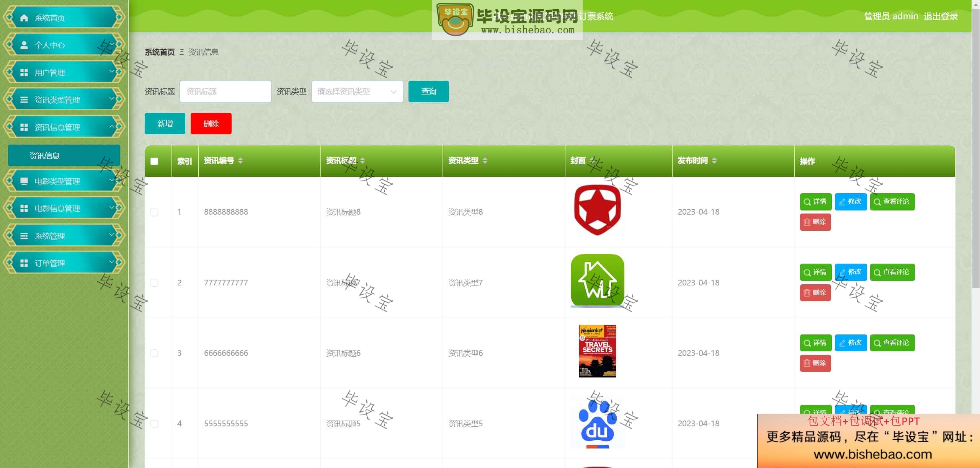Click the monitor icon beside 电影类型管理
The width and height of the screenshot is (980, 468).
point(24,181)
